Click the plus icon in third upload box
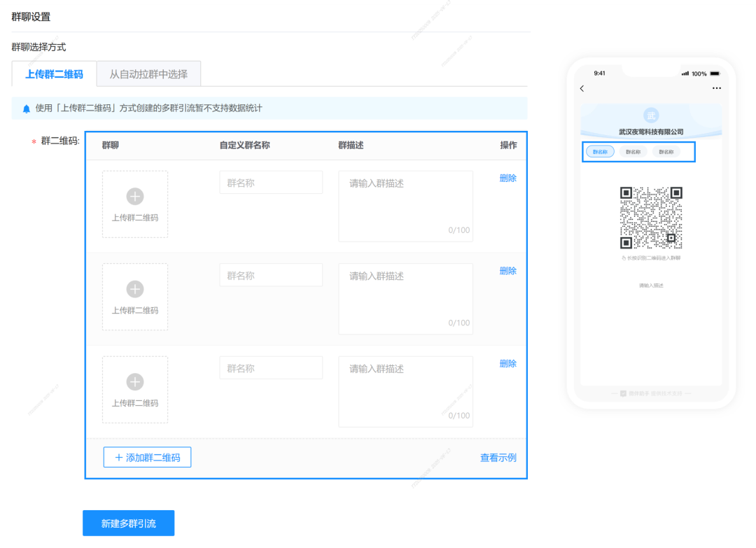Screen dimensions: 756x548 (x=135, y=382)
